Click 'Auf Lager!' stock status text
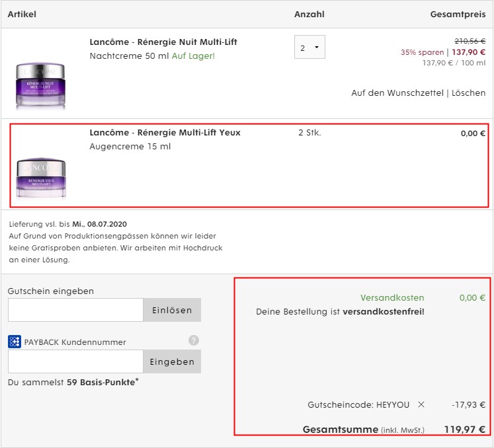494x448 pixels. click(x=193, y=56)
